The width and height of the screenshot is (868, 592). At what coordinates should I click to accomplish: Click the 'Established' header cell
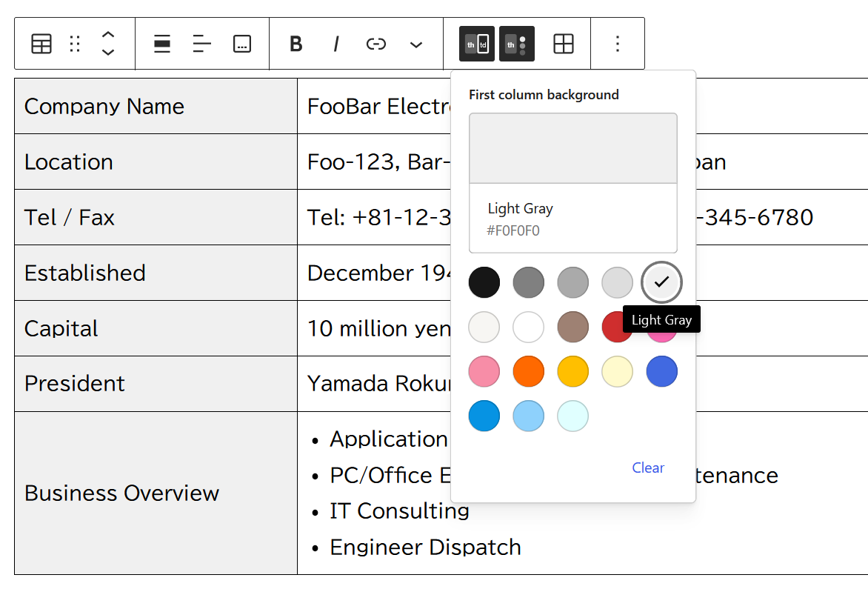156,273
